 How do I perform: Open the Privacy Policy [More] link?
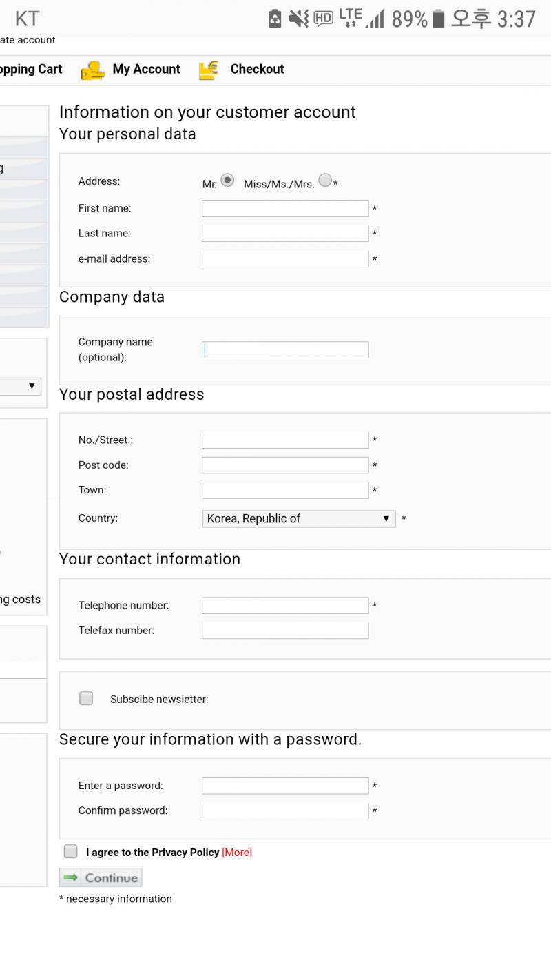(x=237, y=853)
